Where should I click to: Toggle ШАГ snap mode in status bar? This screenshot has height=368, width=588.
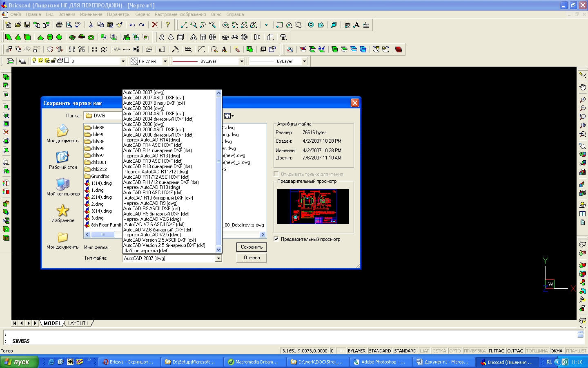tap(424, 351)
